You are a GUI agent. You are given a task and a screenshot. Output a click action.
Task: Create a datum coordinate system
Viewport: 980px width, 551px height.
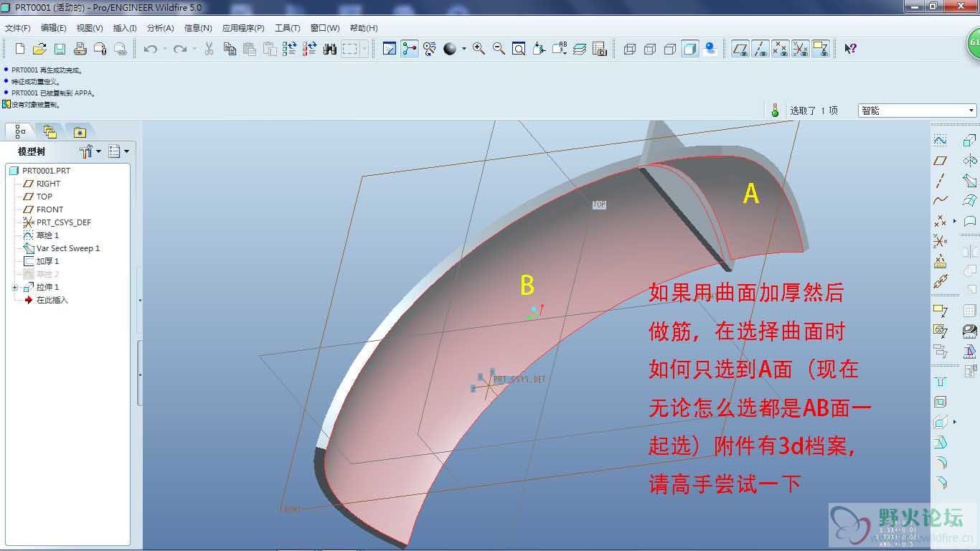(x=941, y=241)
